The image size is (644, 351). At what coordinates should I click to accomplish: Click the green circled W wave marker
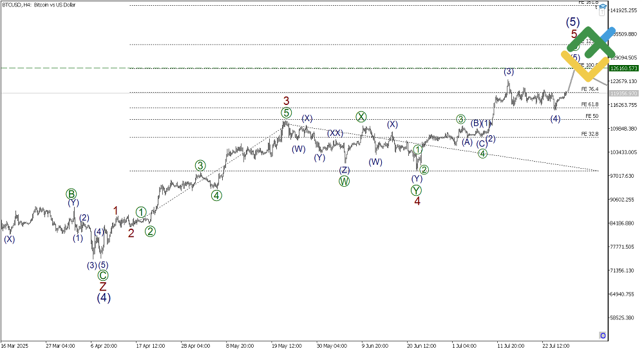[x=345, y=181]
